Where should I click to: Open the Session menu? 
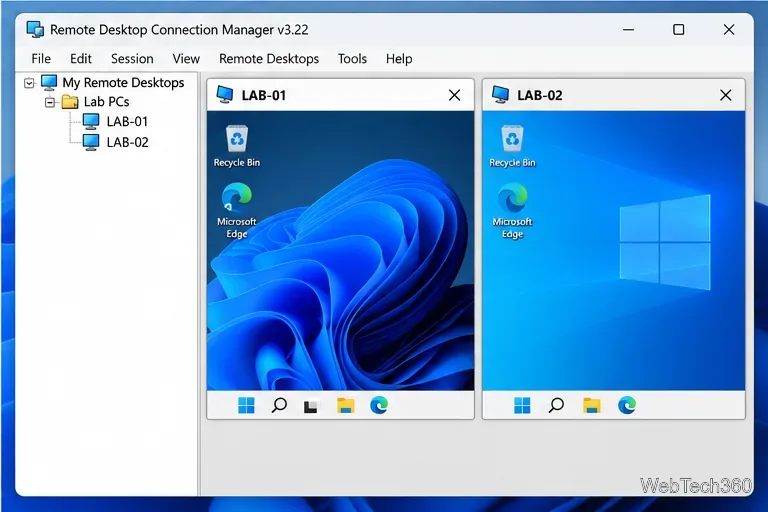click(x=132, y=59)
